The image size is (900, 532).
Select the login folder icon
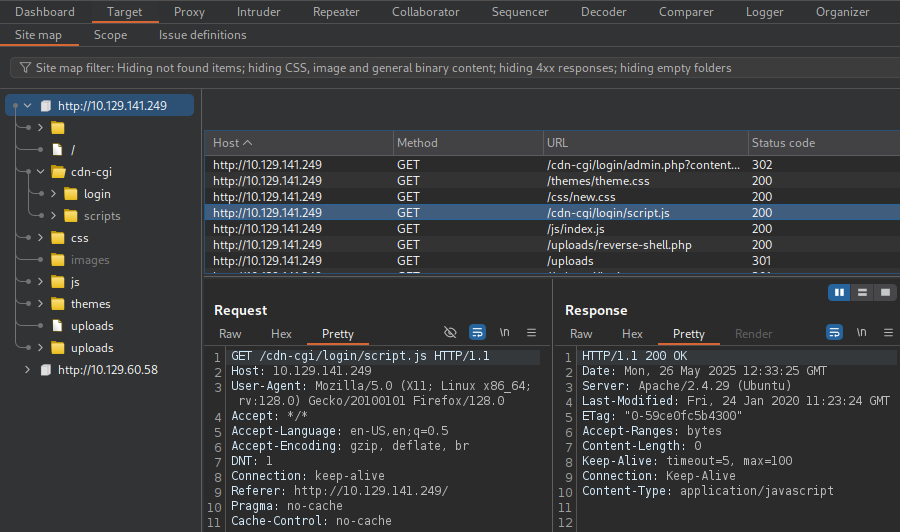(71, 194)
